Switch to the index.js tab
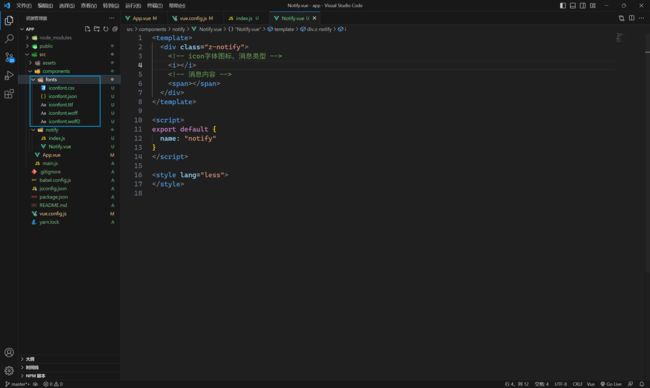 click(x=244, y=18)
